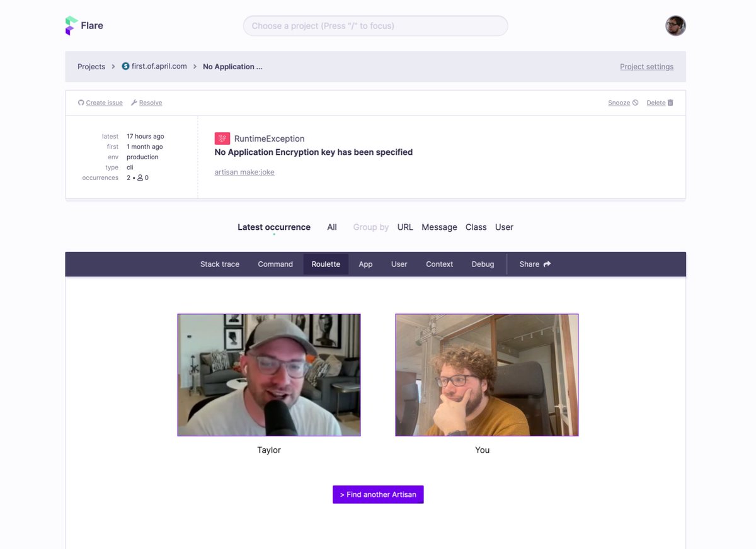The image size is (756, 549).
Task: Open the user avatar menu
Action: (675, 26)
